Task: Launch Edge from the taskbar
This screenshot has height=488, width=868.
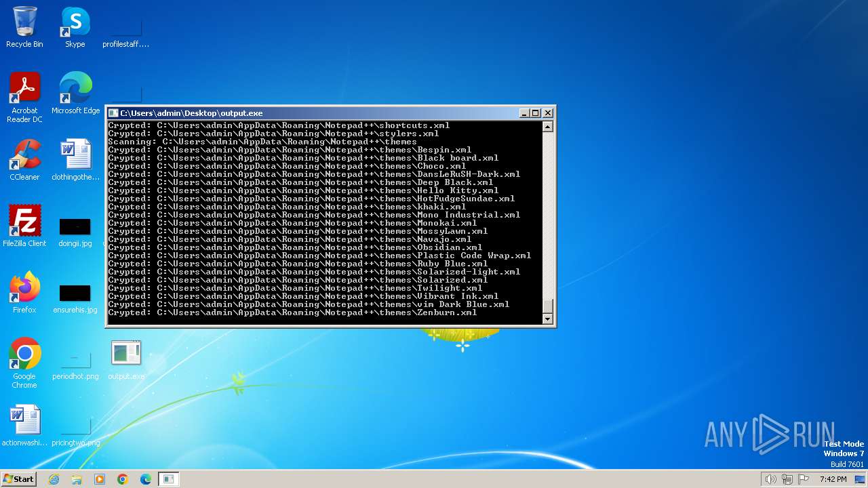Action: [146, 479]
